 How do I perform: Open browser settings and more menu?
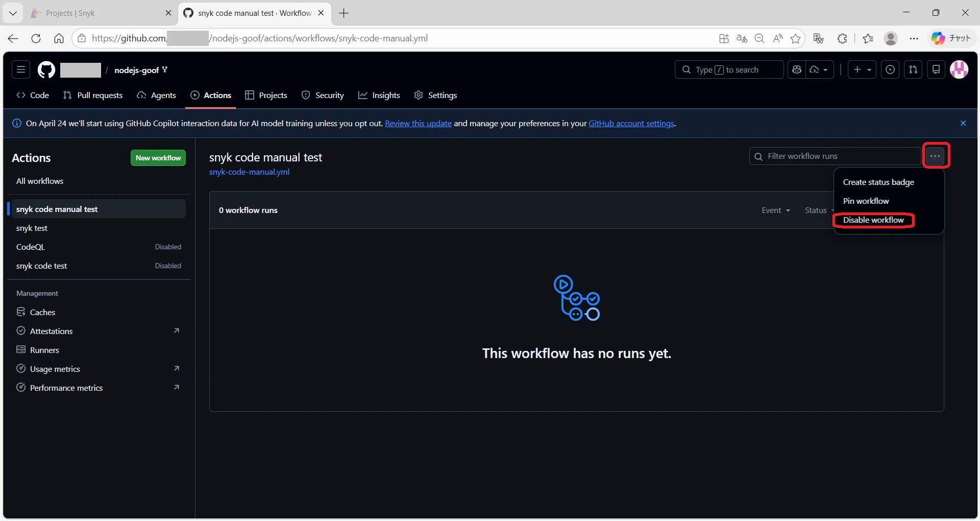pyautogui.click(x=914, y=38)
